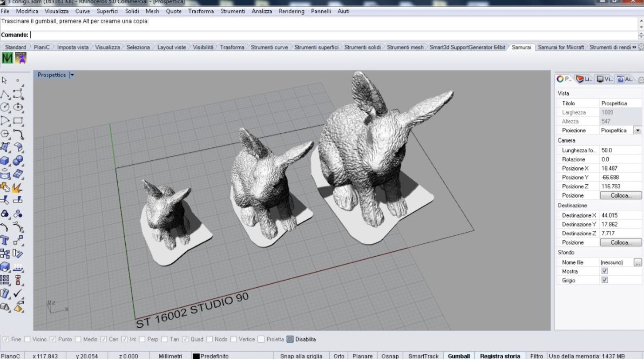Choose the rectangular Array tool

pyautogui.click(x=5, y=280)
